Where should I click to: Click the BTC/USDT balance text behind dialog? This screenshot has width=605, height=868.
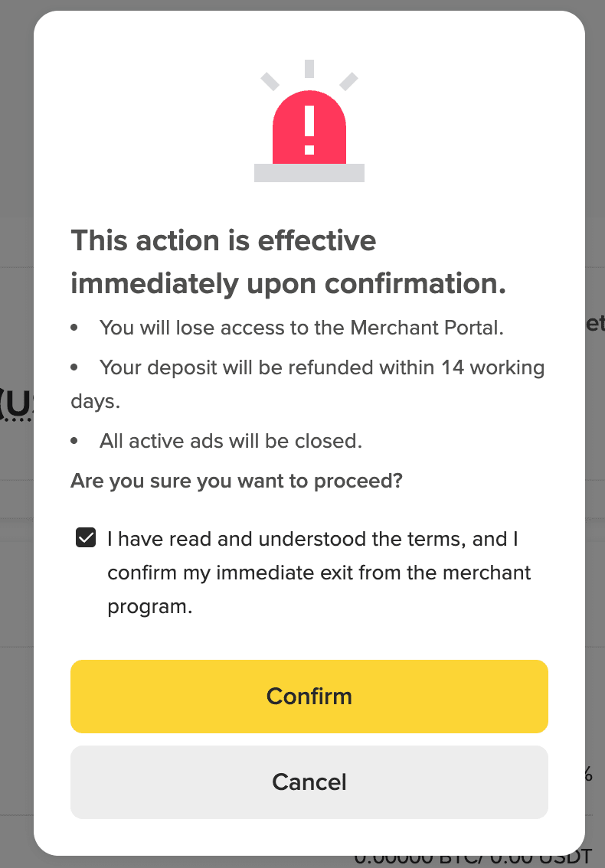(x=475, y=860)
